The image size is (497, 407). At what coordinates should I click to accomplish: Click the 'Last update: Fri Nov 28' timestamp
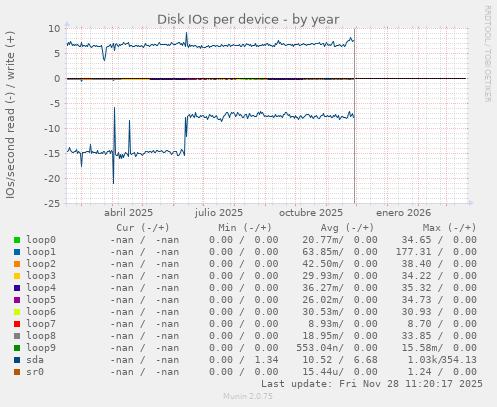coord(371,384)
